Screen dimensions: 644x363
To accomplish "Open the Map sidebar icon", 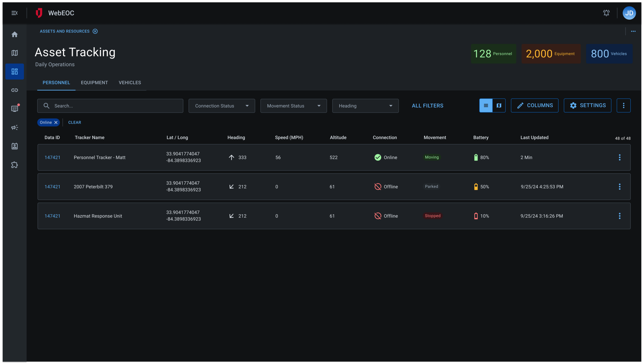I will (15, 53).
